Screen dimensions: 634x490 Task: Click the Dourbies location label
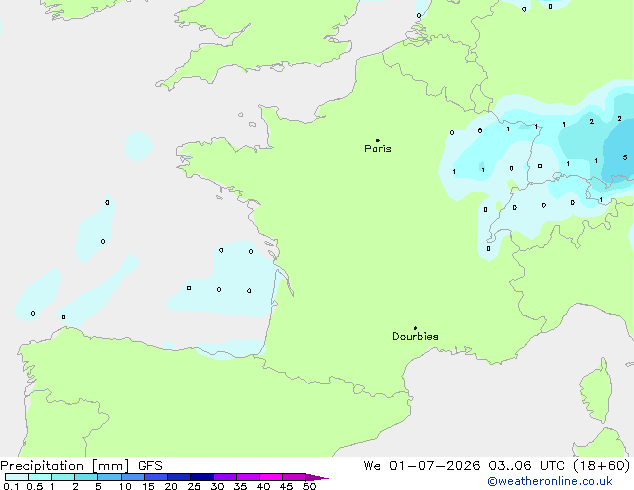point(415,336)
